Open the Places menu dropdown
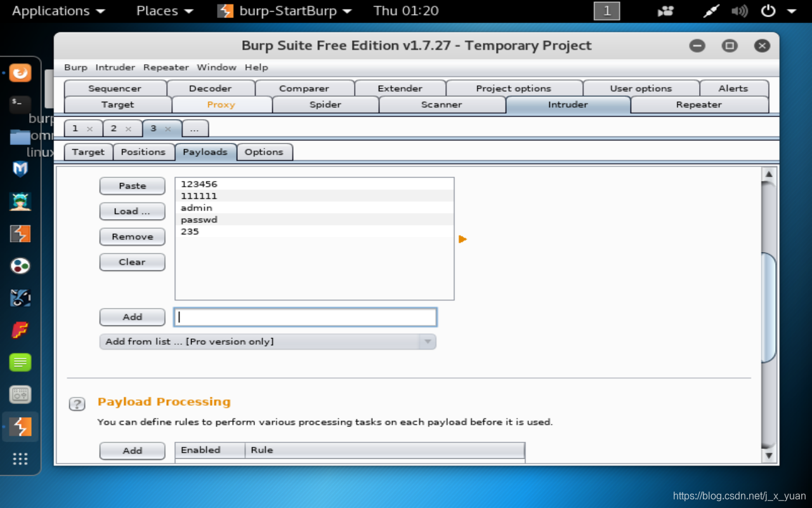 pyautogui.click(x=165, y=11)
